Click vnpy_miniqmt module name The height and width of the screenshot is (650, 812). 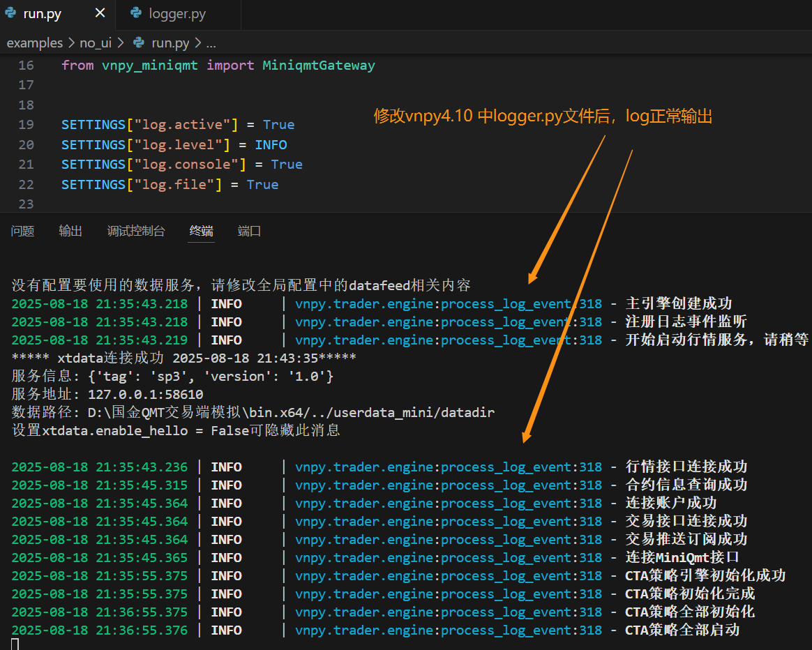[150, 66]
